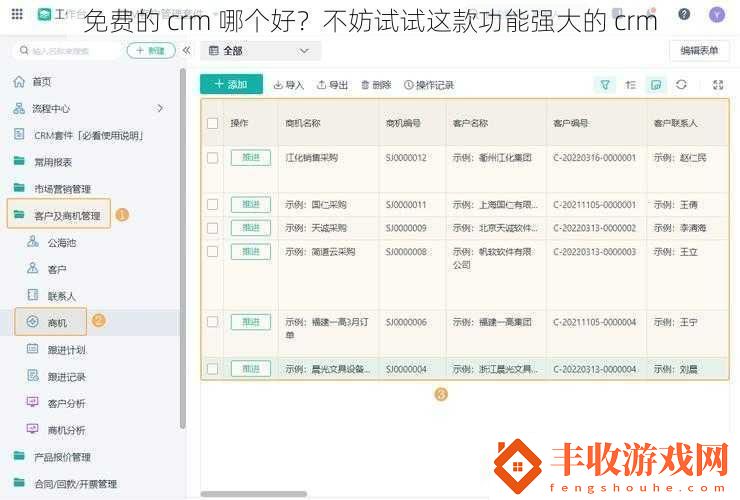740x500 pixels.
Task: Collapse the sidebar with the double-arrow icon
Action: click(x=186, y=51)
